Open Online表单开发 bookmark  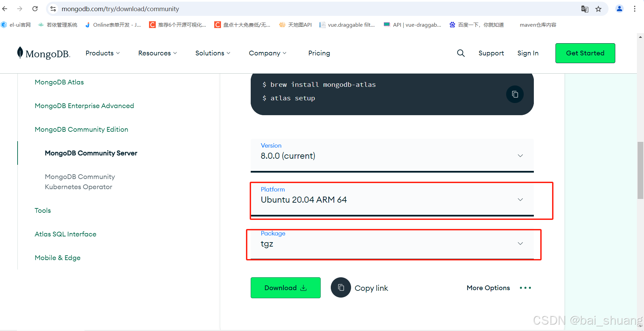113,25
